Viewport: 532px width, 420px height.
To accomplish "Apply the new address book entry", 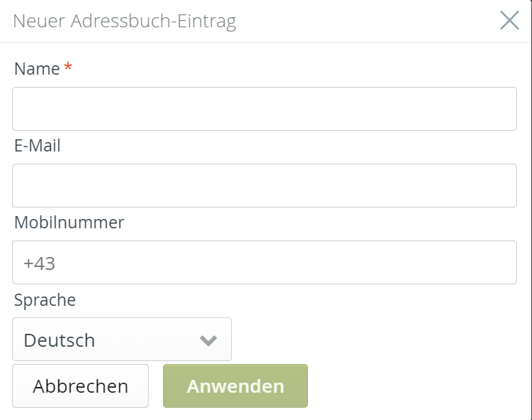I will tap(235, 386).
